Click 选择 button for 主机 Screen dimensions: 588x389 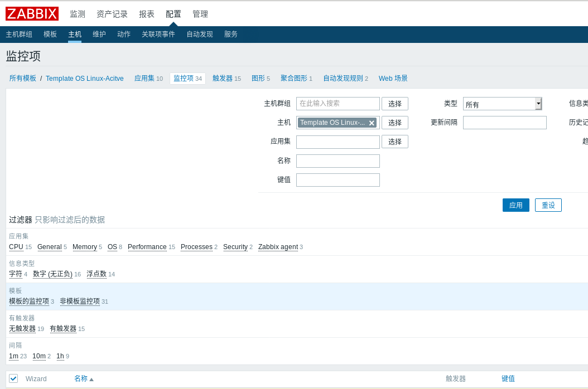tap(395, 123)
